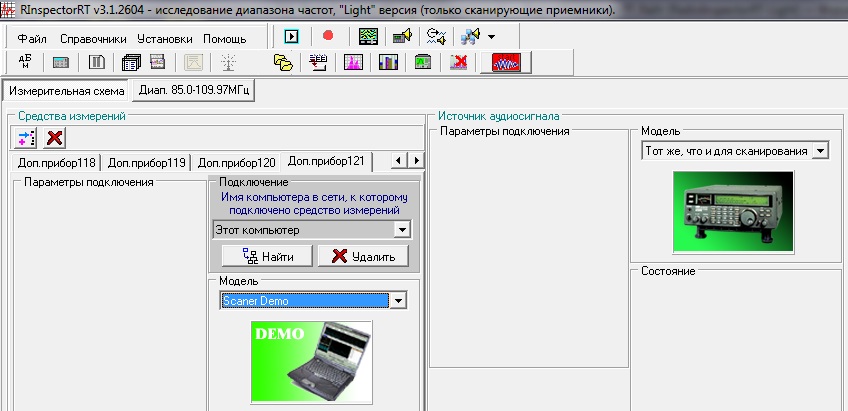Click the play/start scanning toolbar icon
The width and height of the screenshot is (848, 411).
tap(292, 37)
